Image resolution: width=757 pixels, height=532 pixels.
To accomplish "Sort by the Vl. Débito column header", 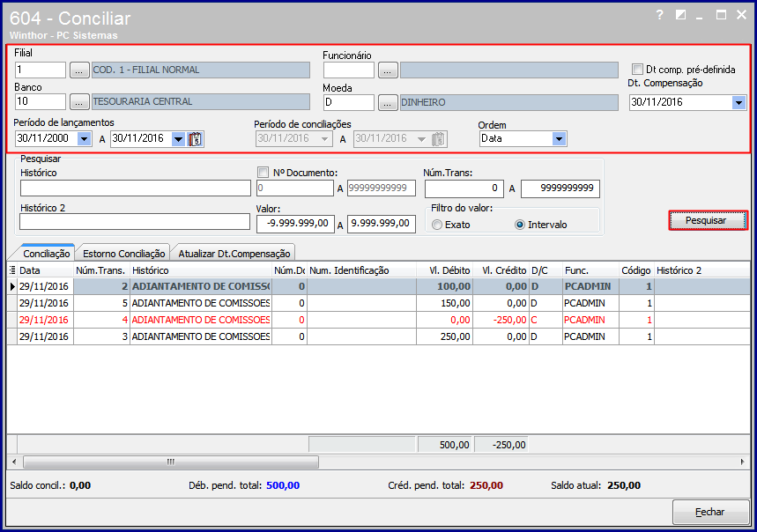I will click(x=444, y=270).
